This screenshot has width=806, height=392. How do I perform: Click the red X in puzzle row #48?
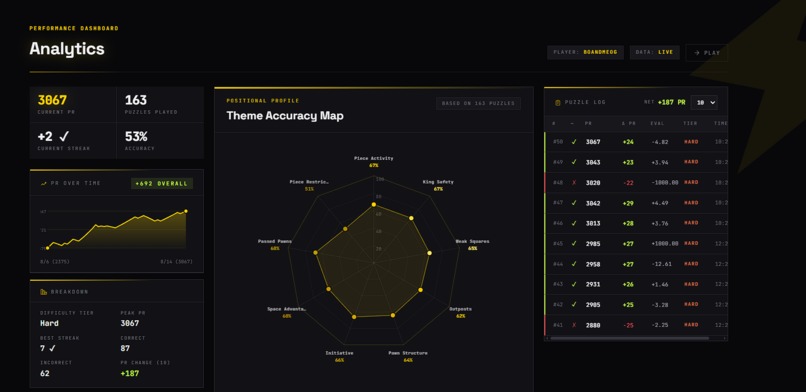coord(574,182)
